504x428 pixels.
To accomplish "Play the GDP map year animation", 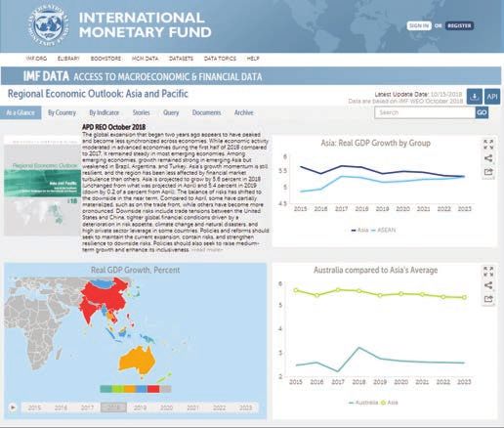I will pyautogui.click(x=13, y=407).
